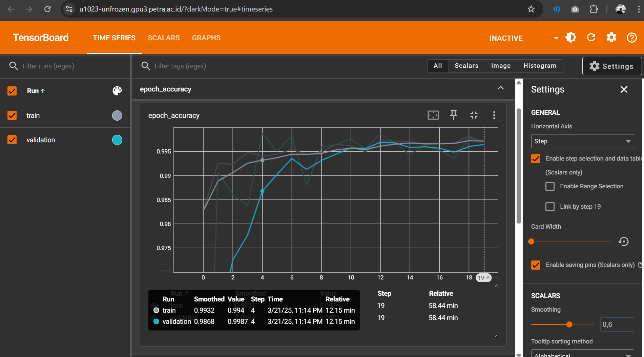Click the chart resize handle corner
Viewport: 644px width, 357px height.
(x=496, y=286)
